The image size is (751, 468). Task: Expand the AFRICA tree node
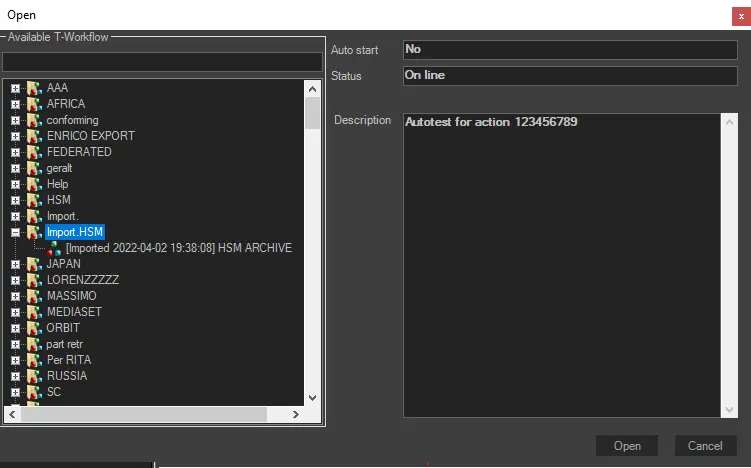[x=15, y=104]
